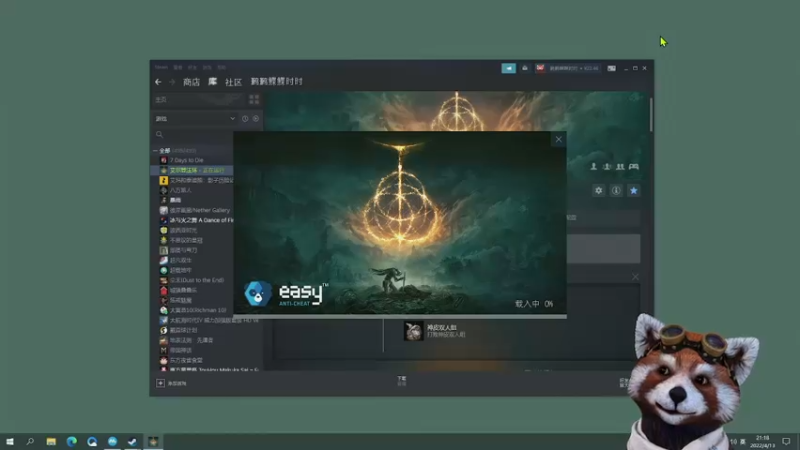Viewport: 800px width, 450px height.
Task: Switch library to grid collections view icon
Action: [254, 99]
